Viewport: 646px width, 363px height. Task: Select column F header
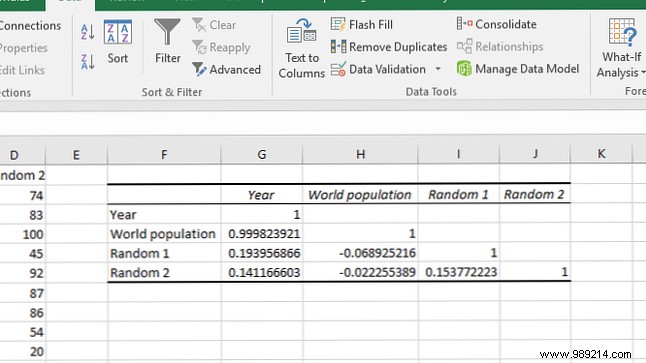[164, 155]
